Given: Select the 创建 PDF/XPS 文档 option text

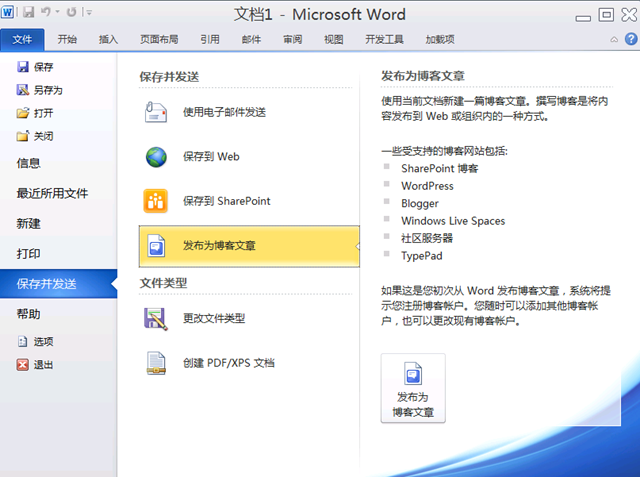Looking at the screenshot, I should pos(229,363).
